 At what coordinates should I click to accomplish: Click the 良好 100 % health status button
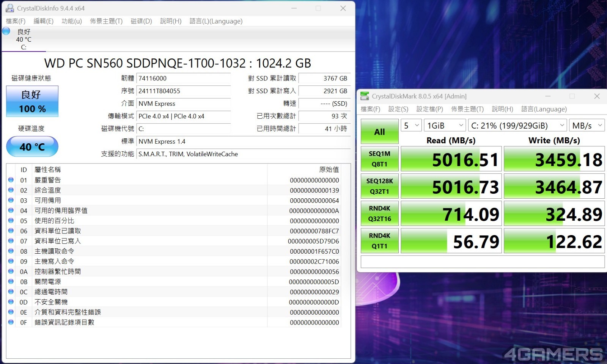32,101
